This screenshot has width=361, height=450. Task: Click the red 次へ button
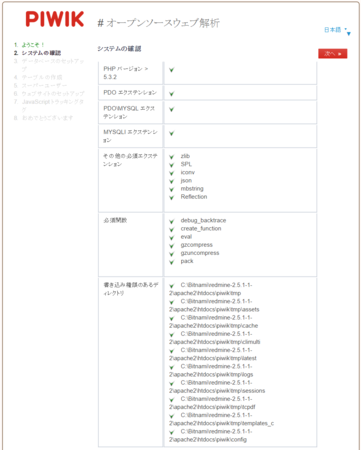tap(333, 54)
